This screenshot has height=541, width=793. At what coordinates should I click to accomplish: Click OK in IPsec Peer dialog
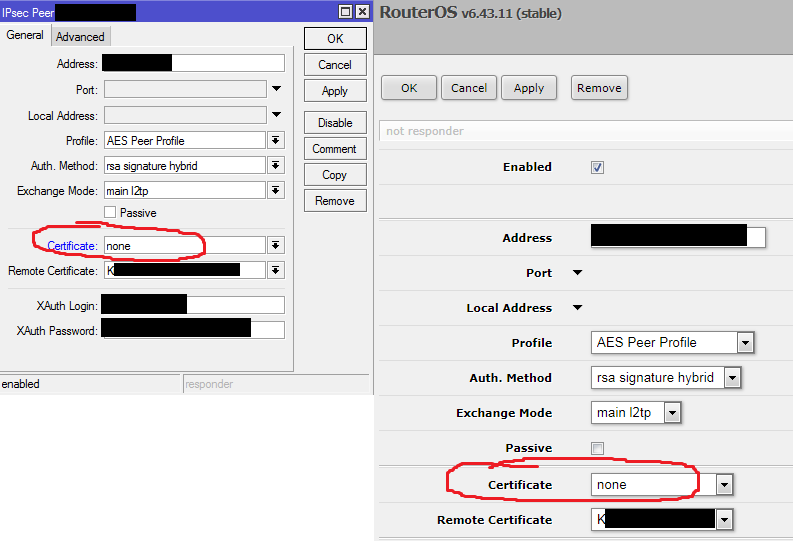[x=335, y=39]
